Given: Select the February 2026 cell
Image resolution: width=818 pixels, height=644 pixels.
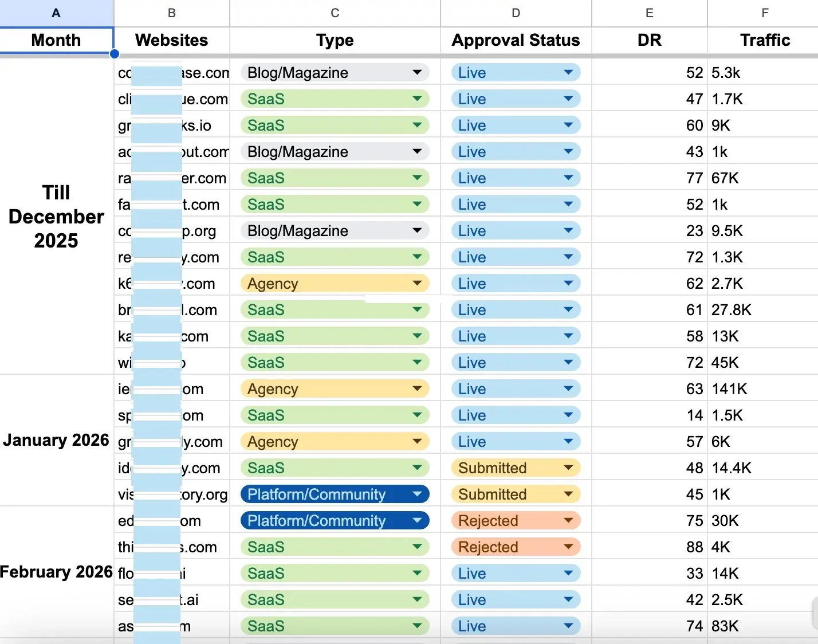Looking at the screenshot, I should point(56,571).
